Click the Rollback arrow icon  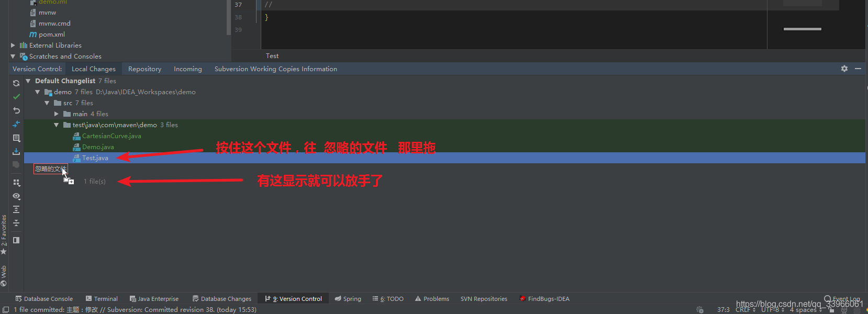click(16, 110)
